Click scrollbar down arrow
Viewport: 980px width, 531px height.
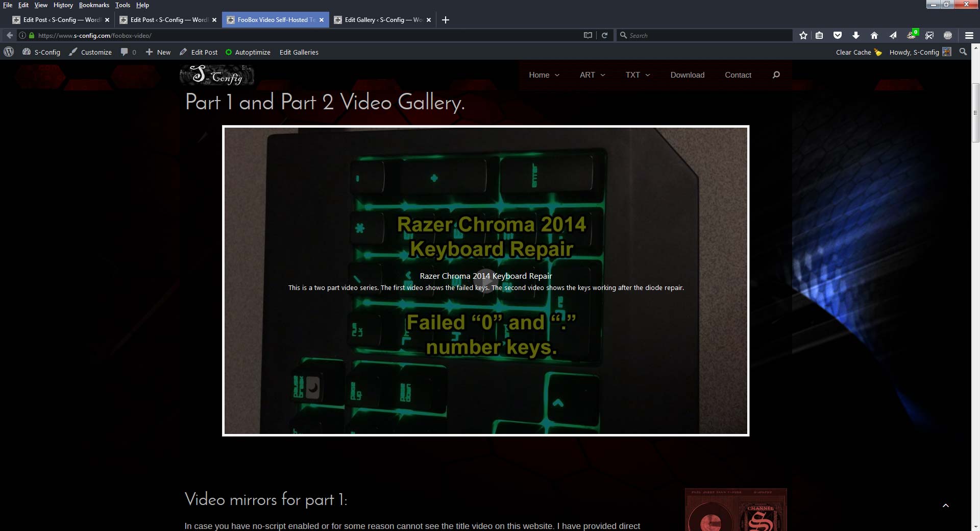(975, 526)
